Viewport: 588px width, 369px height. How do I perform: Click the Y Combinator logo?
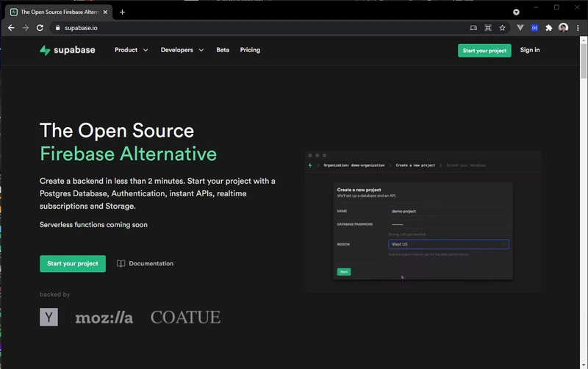(49, 318)
